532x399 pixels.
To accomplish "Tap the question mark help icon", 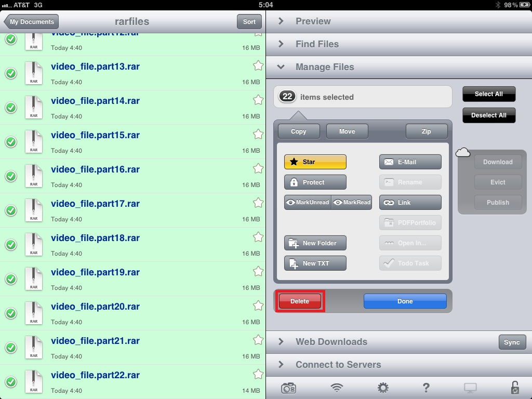I will pyautogui.click(x=426, y=388).
